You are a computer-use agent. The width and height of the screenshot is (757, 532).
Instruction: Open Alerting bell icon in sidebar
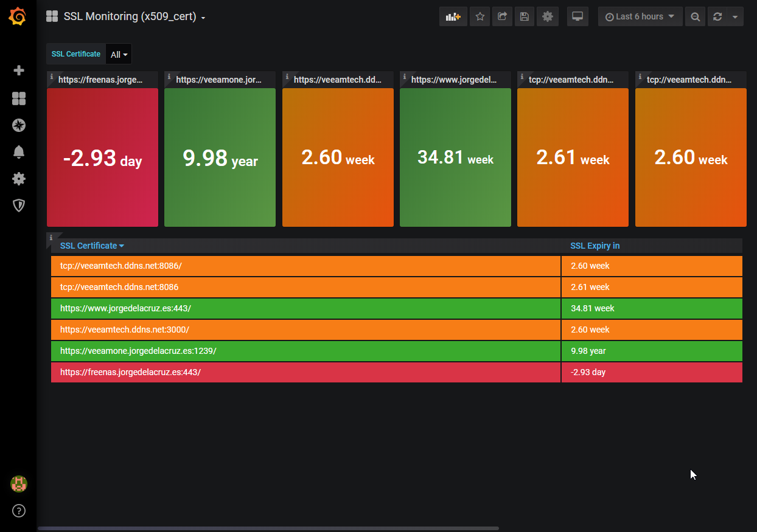pyautogui.click(x=19, y=152)
